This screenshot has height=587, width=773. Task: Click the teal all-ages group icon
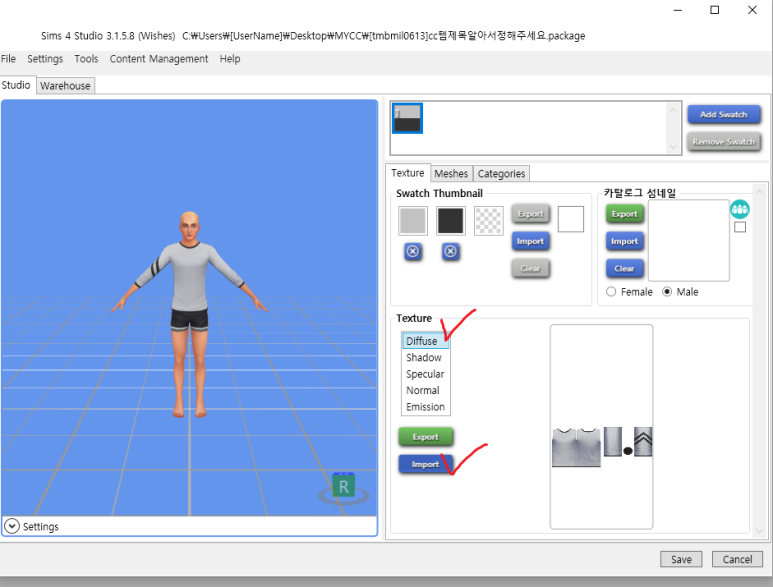pyautogui.click(x=739, y=209)
